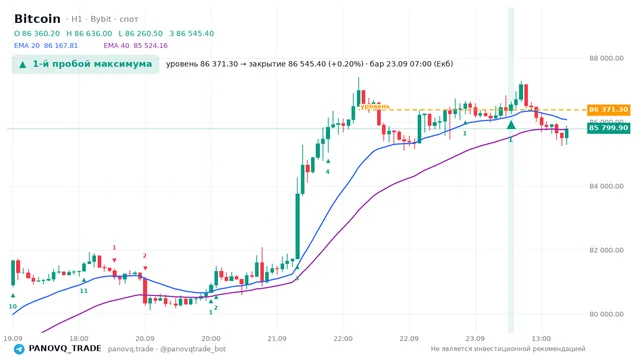
Task: Click the 84 000.00 price axis label
Action: tap(606, 186)
